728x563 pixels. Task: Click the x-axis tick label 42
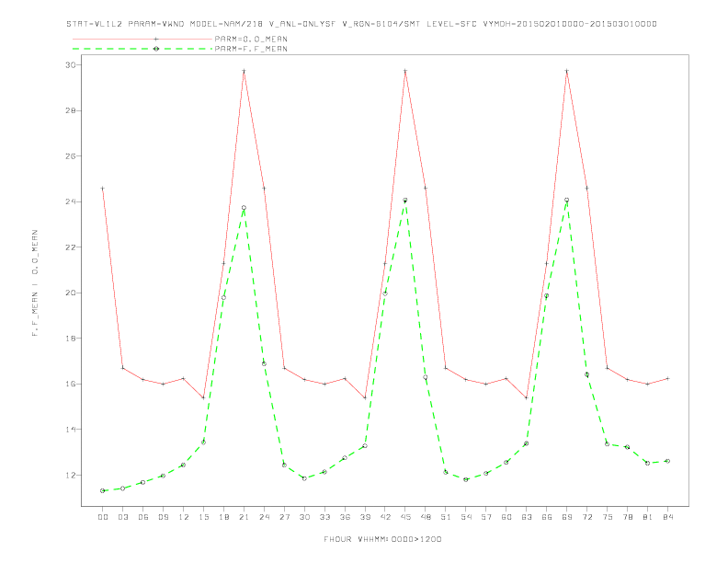pos(385,517)
